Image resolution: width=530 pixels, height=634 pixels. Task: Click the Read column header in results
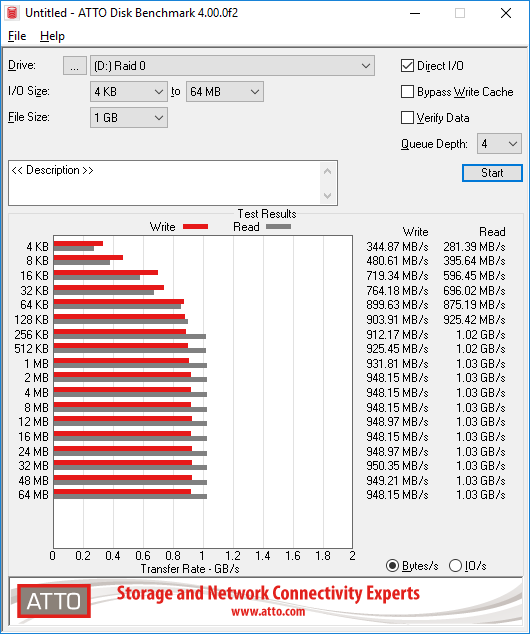[x=492, y=232]
